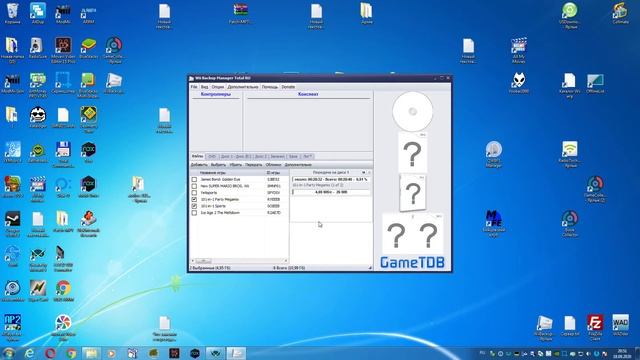Click the full cover placeholder with two question marks
The height and width of the screenshot is (360, 640).
[x=412, y=233]
